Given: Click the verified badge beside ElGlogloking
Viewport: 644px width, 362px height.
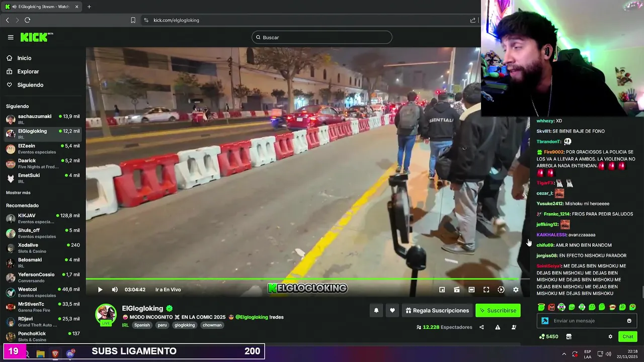Looking at the screenshot, I should tap(170, 308).
